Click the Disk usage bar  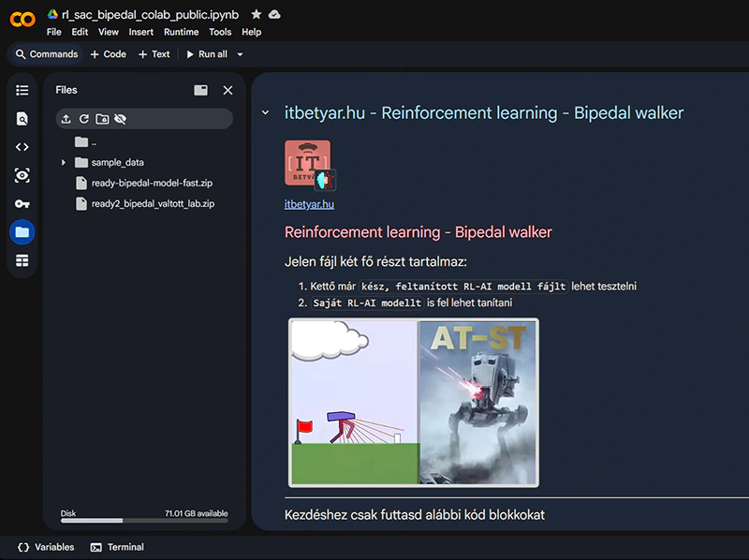pyautogui.click(x=92, y=521)
